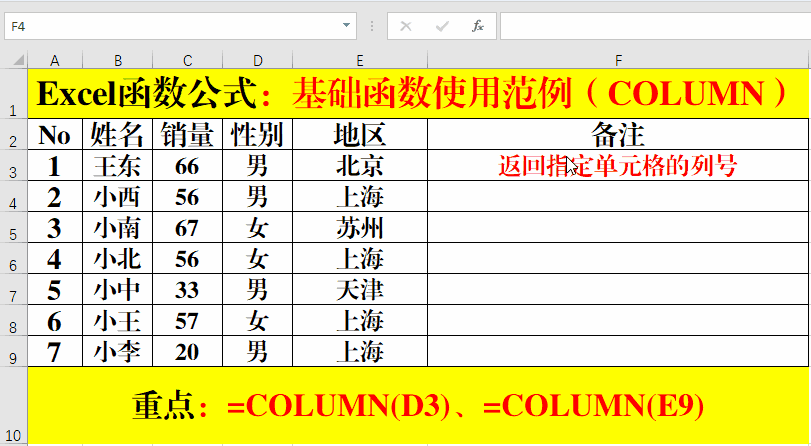Click the No cell containing 7
The height and width of the screenshot is (446, 811).
click(x=55, y=352)
